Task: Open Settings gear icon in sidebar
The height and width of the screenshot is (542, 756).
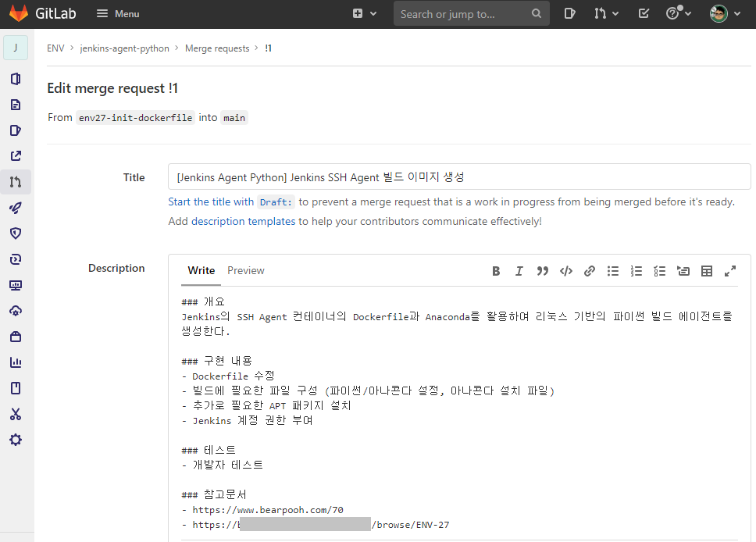Action: tap(16, 440)
